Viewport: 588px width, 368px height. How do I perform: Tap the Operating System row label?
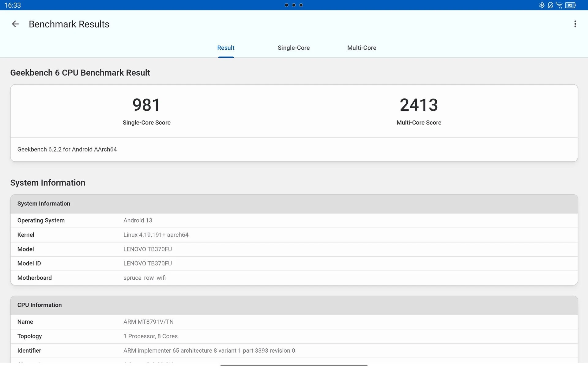click(41, 220)
